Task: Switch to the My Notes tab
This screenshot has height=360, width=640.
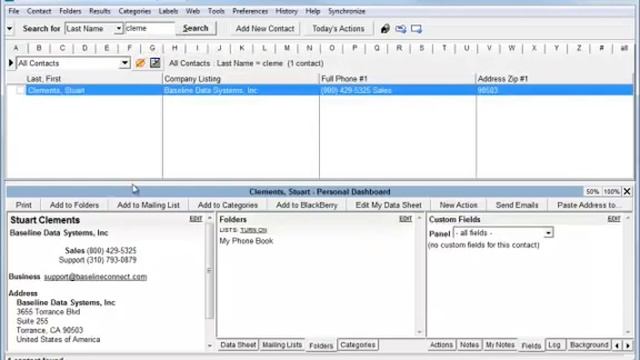Action: click(500, 345)
